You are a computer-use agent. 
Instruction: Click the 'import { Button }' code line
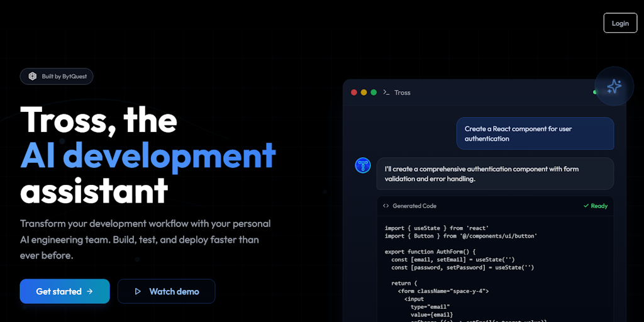click(x=461, y=236)
